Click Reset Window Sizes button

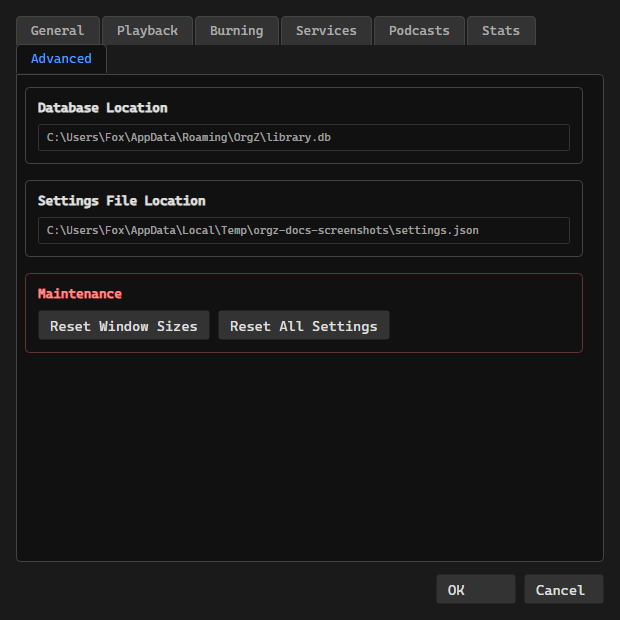pyautogui.click(x=124, y=325)
